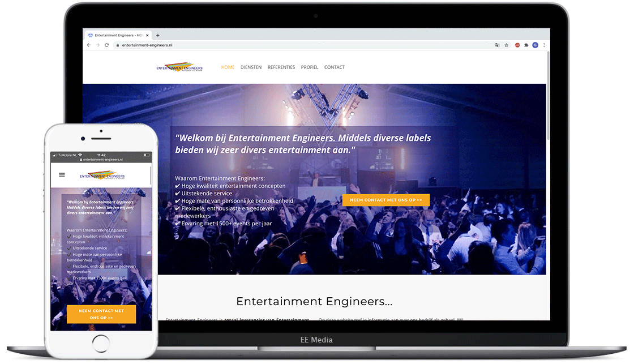Click the laptop 'NEEM CONTACT MET ONS OP' button
The image size is (634, 364).
(x=385, y=200)
